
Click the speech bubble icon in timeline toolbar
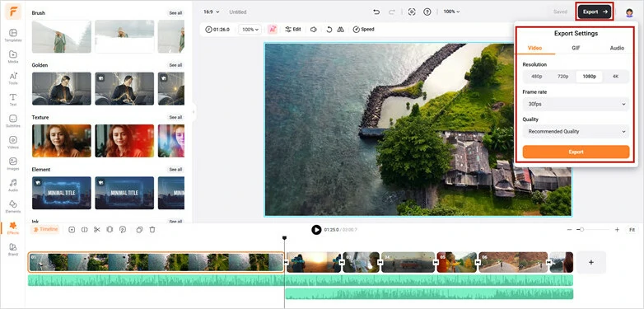click(x=123, y=230)
